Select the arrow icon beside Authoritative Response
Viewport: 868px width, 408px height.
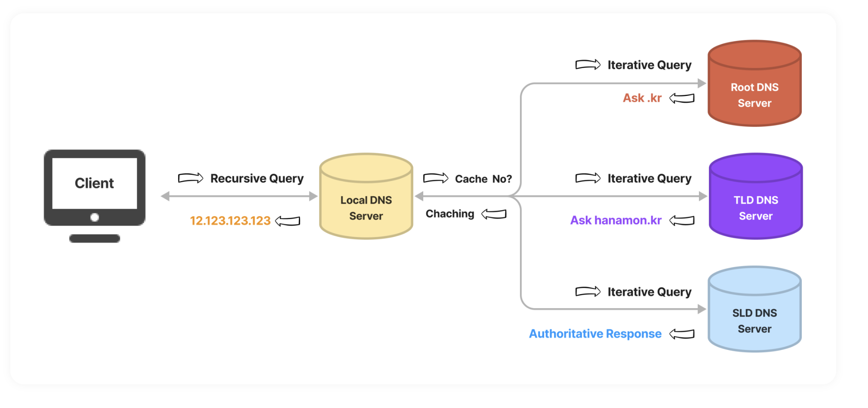[x=682, y=334]
